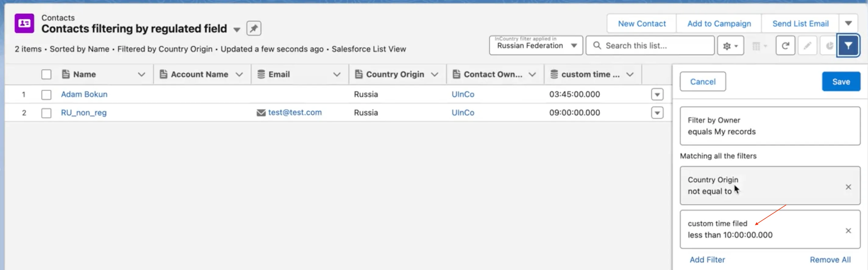
Task: Click the inline edit pencil icon
Action: (807, 46)
